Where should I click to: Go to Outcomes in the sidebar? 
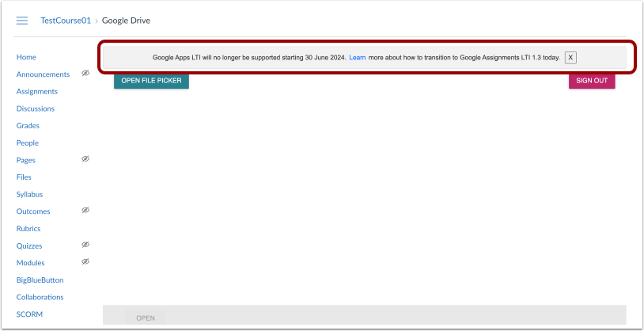tap(33, 211)
